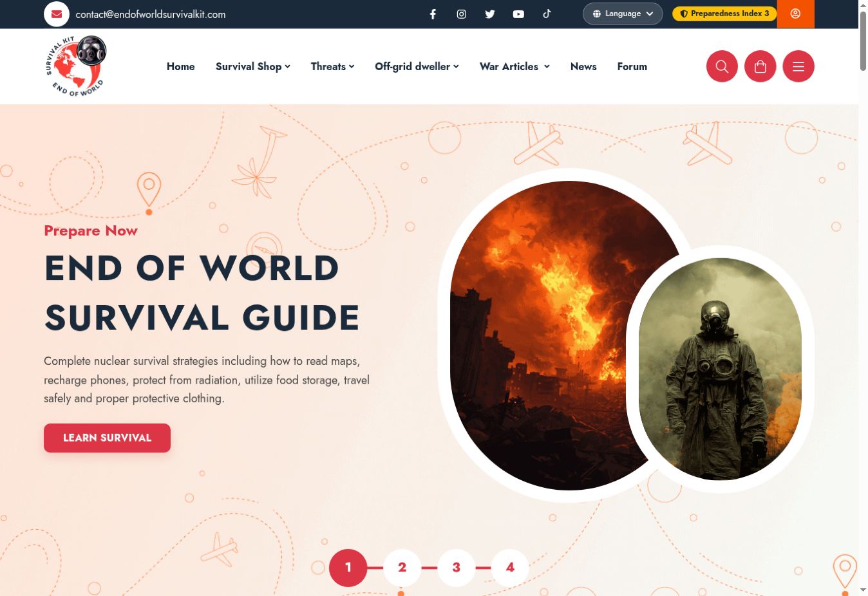Expand the War Articles menu
This screenshot has width=868, height=596.
tap(514, 66)
